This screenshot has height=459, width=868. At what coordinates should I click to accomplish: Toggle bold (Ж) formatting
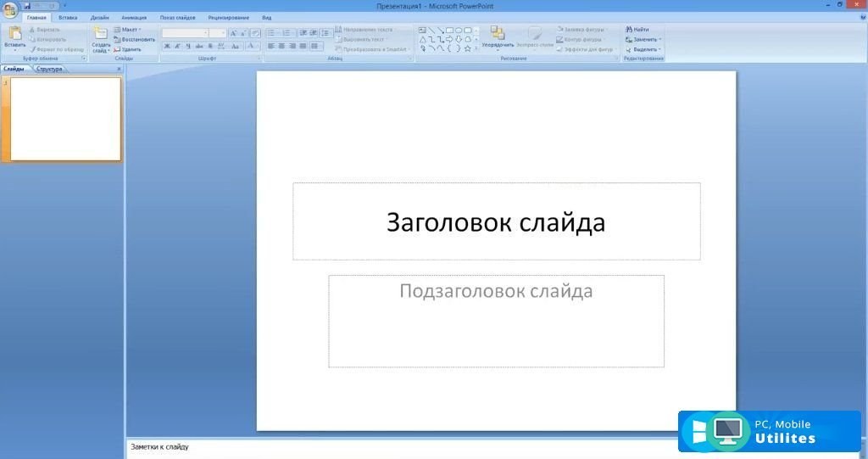coord(167,46)
